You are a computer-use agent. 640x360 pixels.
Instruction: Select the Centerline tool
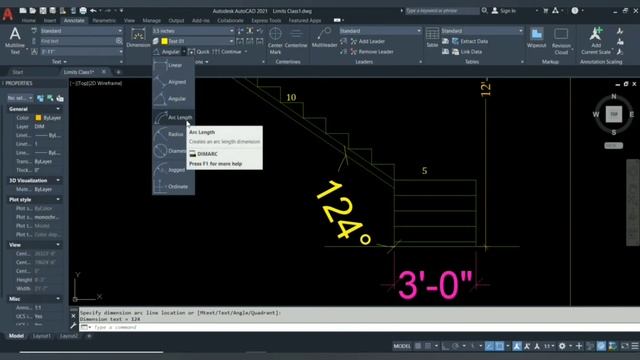(x=296, y=38)
